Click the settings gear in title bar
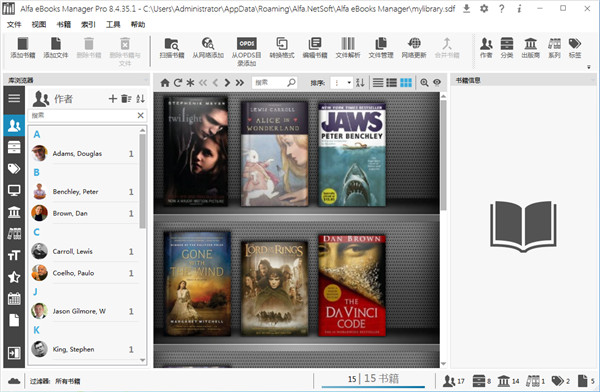The width and height of the screenshot is (600, 392). click(x=484, y=8)
